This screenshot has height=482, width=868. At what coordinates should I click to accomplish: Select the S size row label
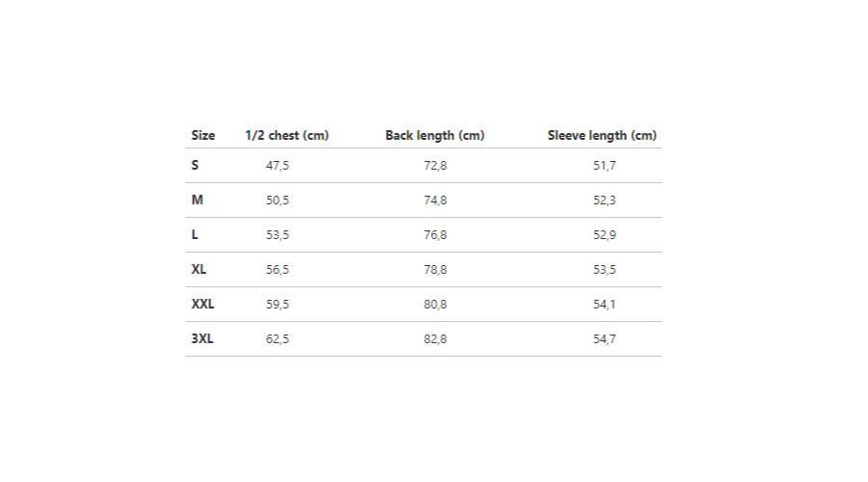click(195, 166)
